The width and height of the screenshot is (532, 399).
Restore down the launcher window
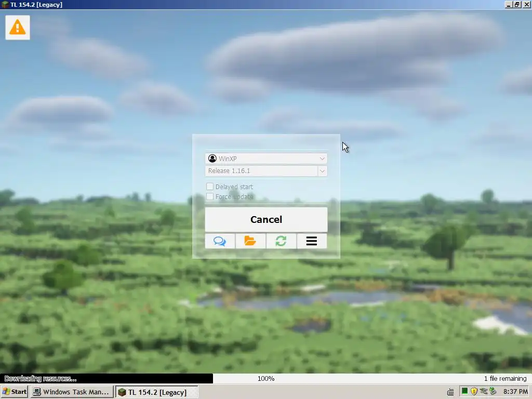coord(517,4)
